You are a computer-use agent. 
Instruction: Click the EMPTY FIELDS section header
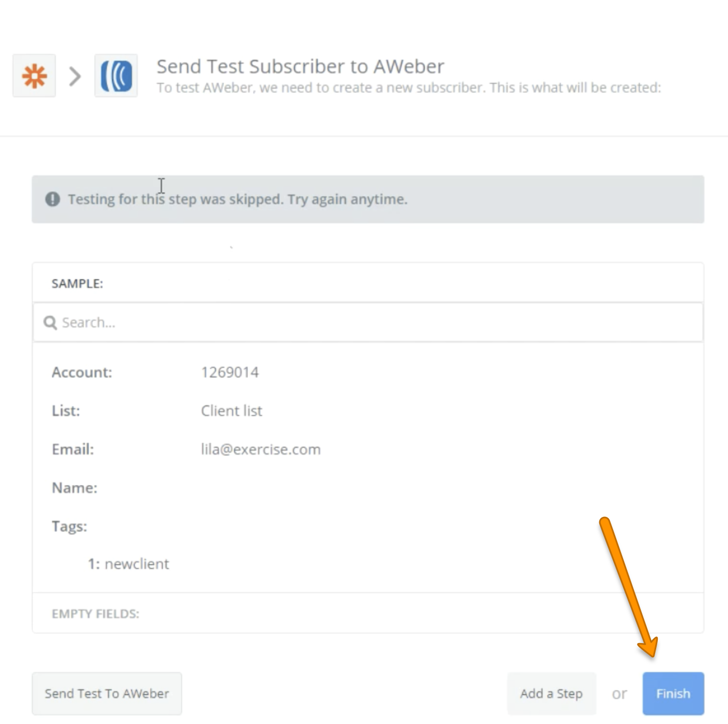tap(95, 613)
